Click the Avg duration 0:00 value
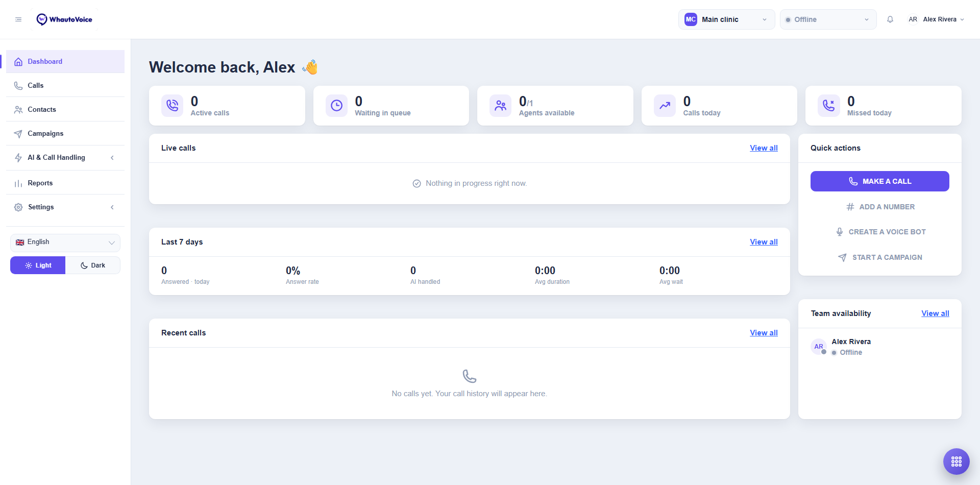This screenshot has height=485, width=980. point(545,271)
